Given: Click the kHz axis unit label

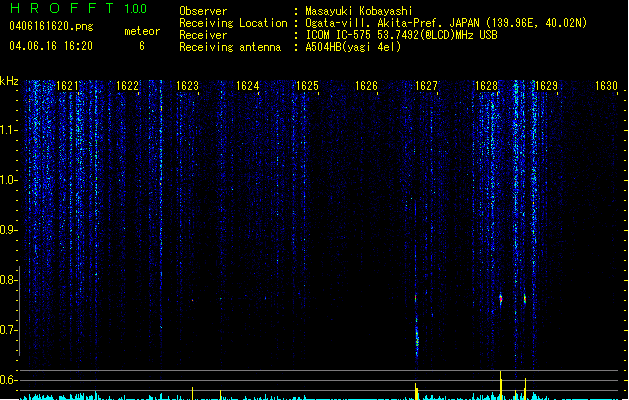Looking at the screenshot, I should click(9, 81).
